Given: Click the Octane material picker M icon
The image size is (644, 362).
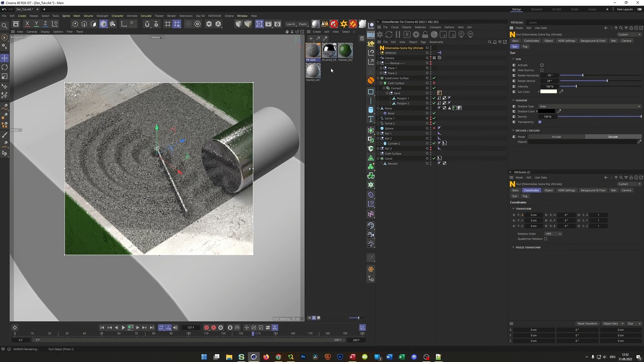Looking at the screenshot, I should click(x=470, y=34).
